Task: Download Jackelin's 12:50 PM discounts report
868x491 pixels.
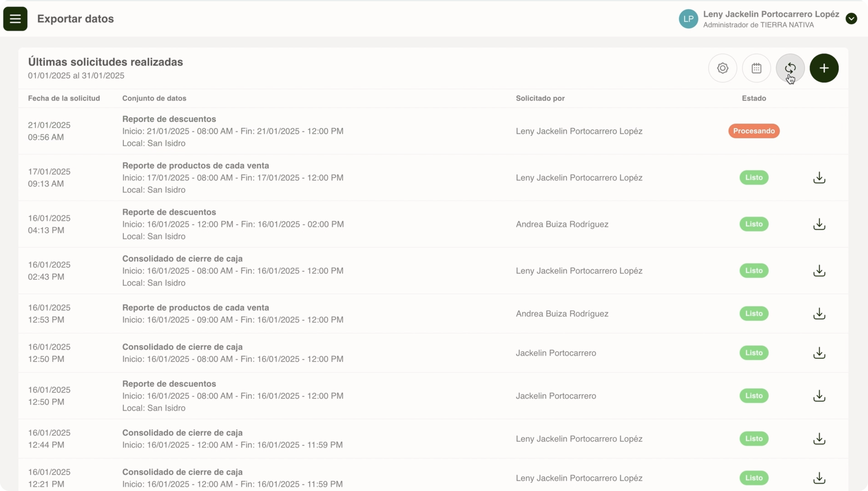Action: tap(819, 396)
